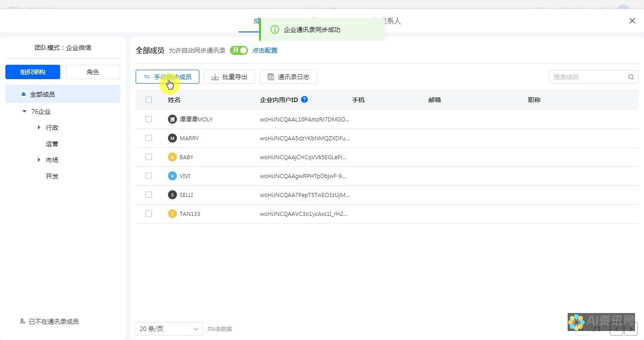Click the sync arrows icon on 手动同步成员
The height and width of the screenshot is (340, 644).
147,77
